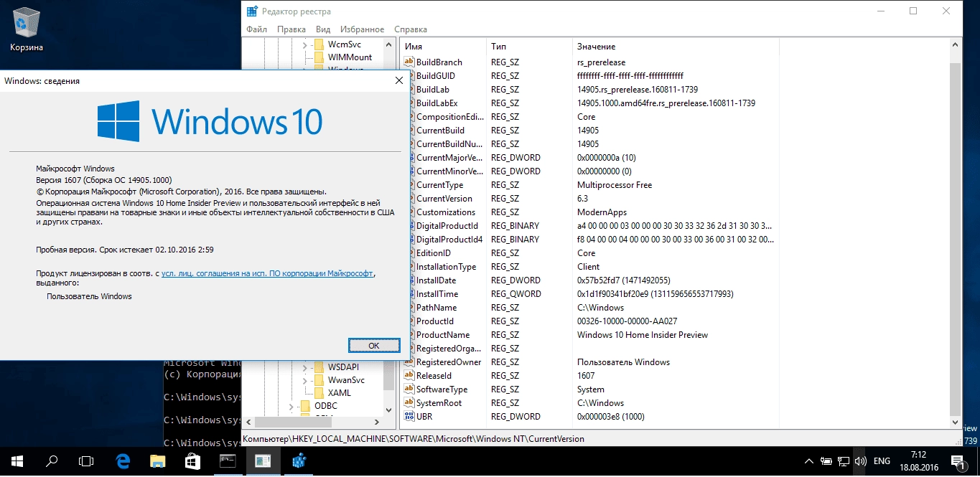Click the SoftwareType string value icon

click(x=409, y=389)
